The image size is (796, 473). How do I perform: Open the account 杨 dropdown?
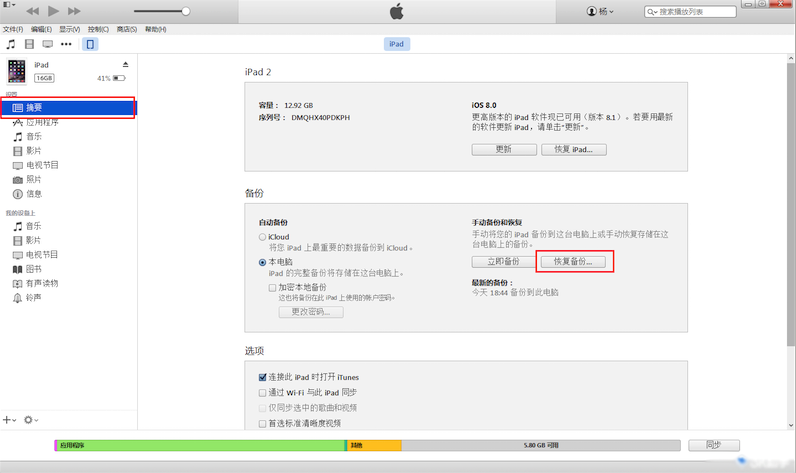point(600,11)
